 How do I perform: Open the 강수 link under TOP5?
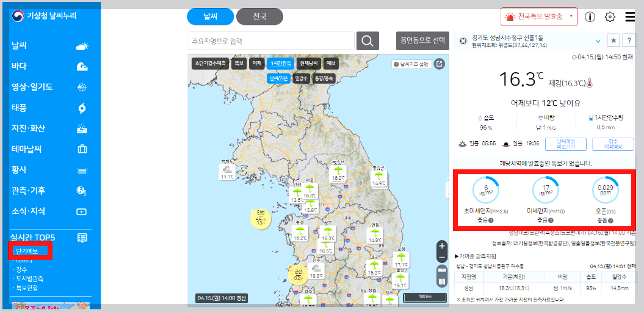[x=21, y=270]
